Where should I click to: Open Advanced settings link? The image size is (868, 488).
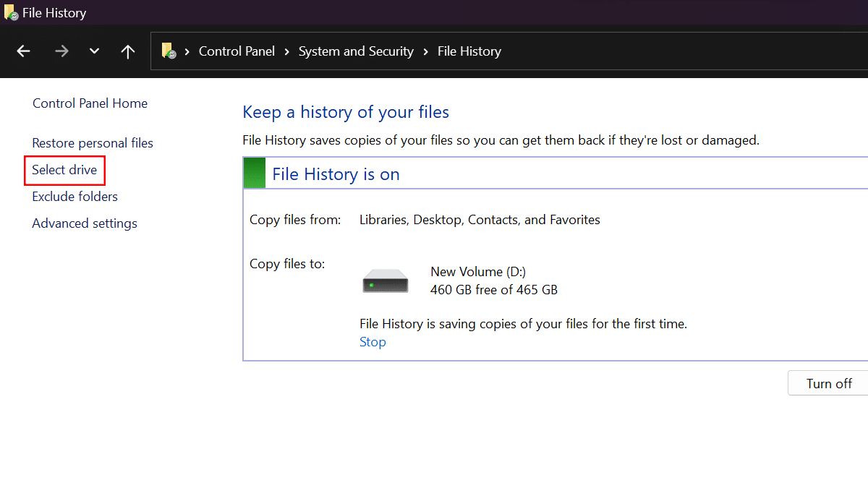click(x=85, y=223)
